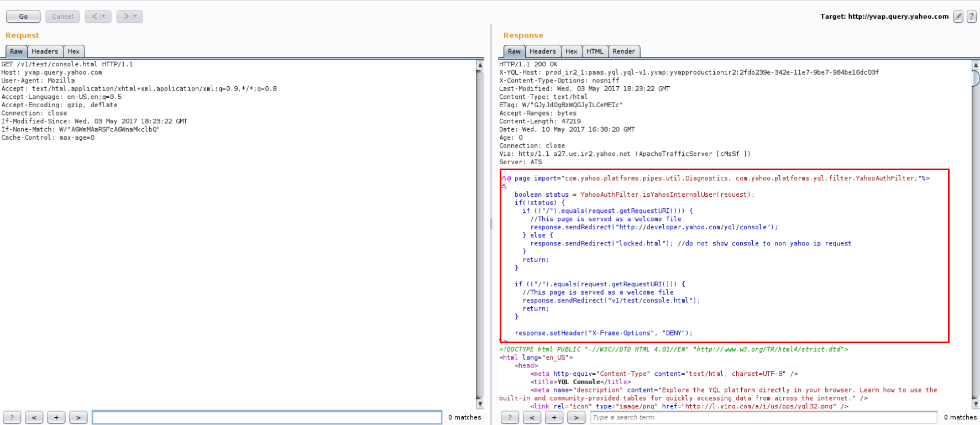Click the edit target pencil icon
The width and height of the screenshot is (980, 425).
pos(958,17)
